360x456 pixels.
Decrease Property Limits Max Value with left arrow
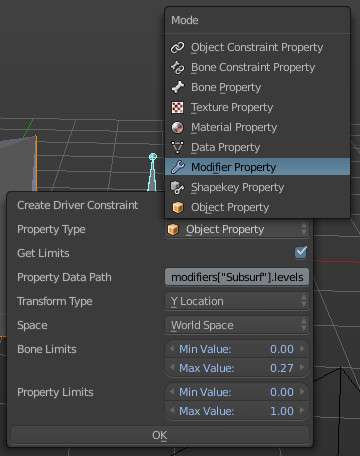tap(172, 410)
